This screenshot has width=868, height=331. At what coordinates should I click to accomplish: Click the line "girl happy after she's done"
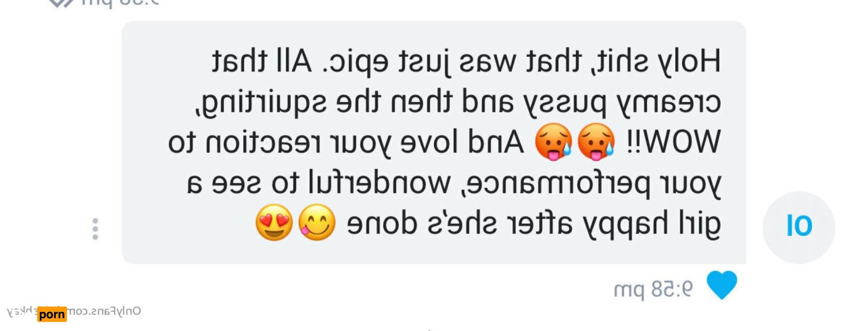click(534, 223)
